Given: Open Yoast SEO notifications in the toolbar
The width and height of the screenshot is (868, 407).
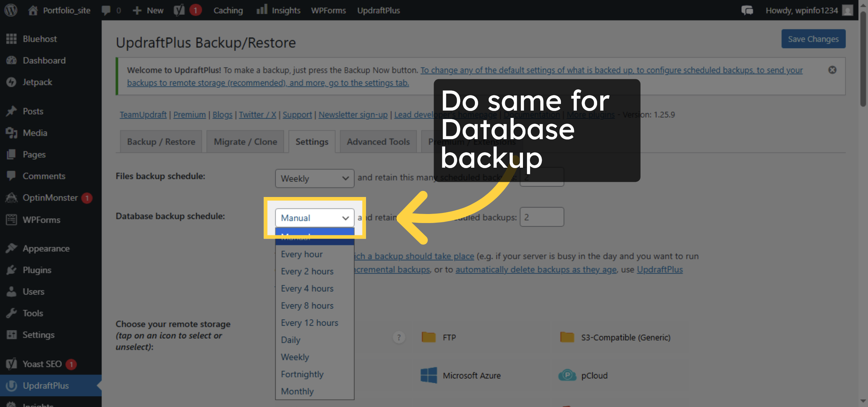Looking at the screenshot, I should point(187,10).
